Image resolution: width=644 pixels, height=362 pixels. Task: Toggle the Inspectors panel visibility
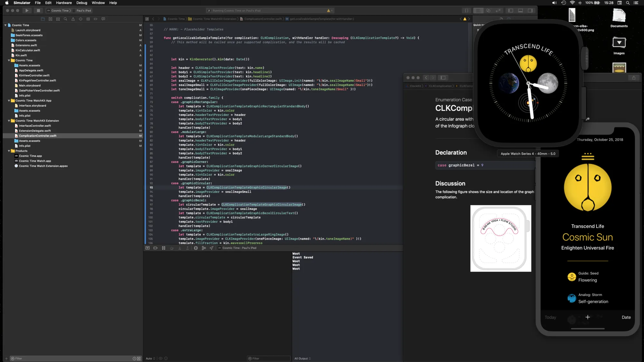[530, 11]
